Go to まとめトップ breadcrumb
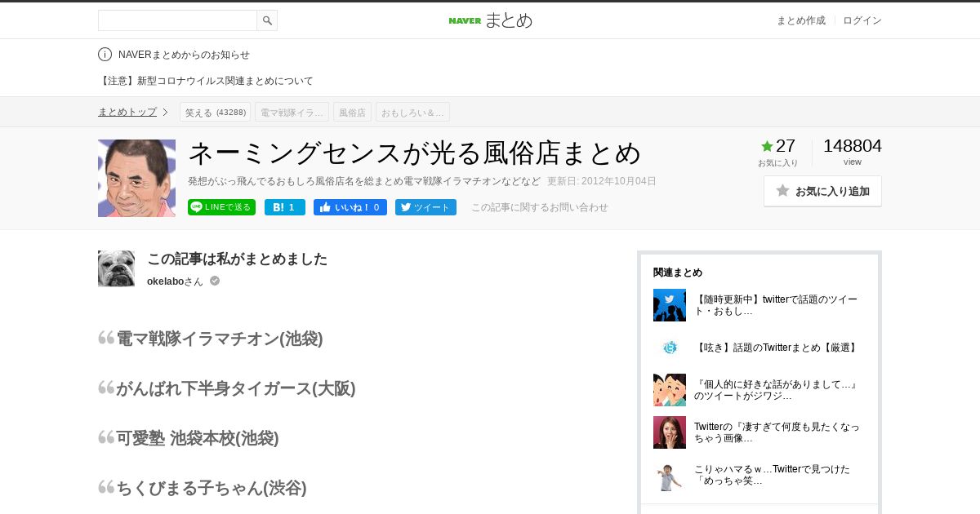The image size is (980, 514). 127,112
